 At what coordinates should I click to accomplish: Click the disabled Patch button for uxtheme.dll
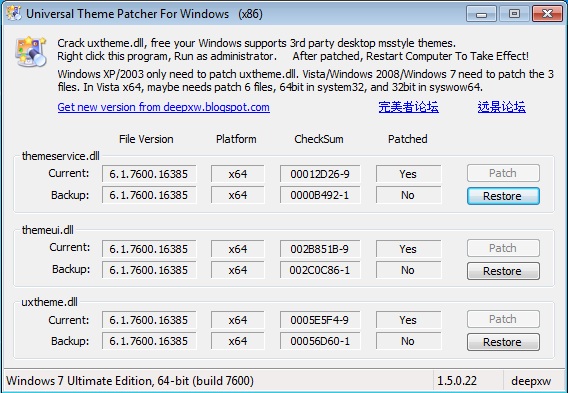503,319
